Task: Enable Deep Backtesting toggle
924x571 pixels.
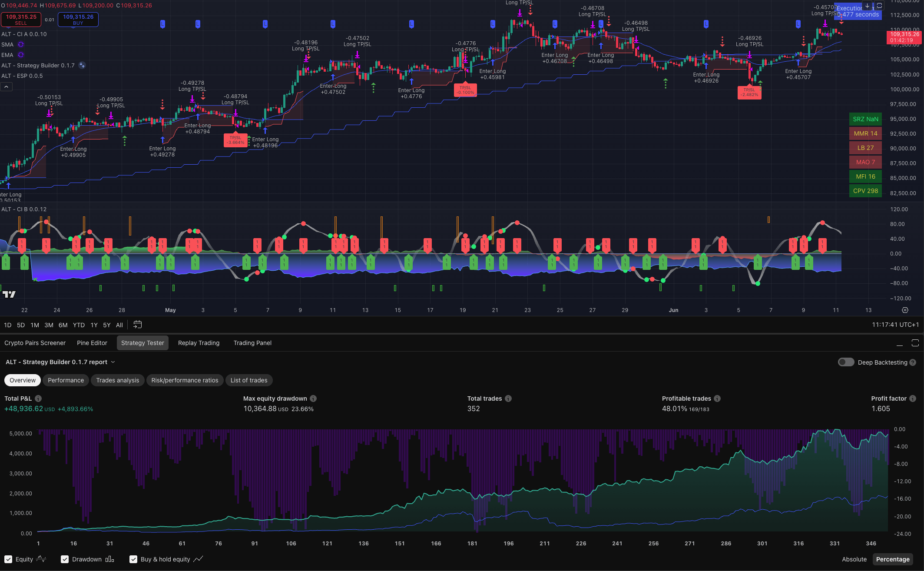Action: (846, 362)
